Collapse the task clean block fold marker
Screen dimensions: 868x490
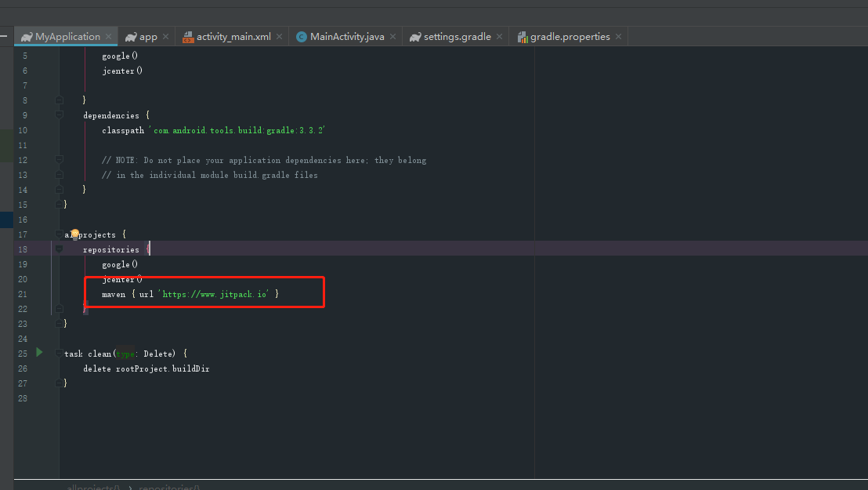tap(59, 353)
